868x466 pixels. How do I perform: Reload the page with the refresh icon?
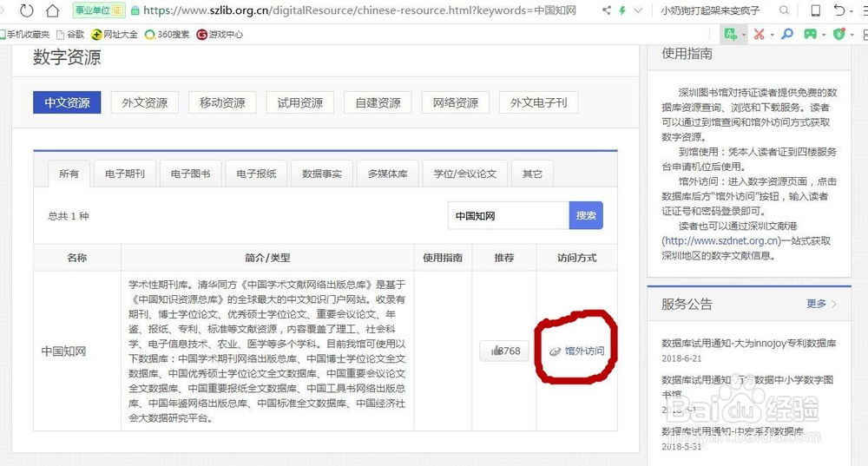tap(26, 10)
